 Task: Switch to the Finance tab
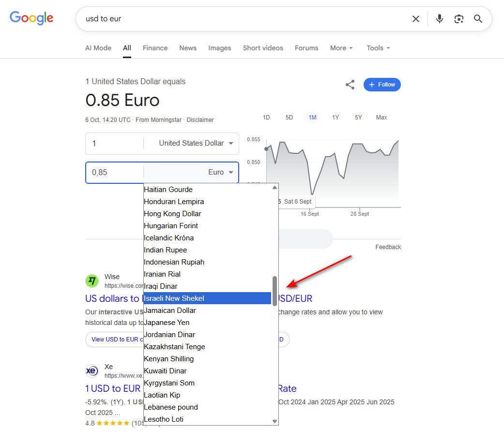pyautogui.click(x=155, y=48)
